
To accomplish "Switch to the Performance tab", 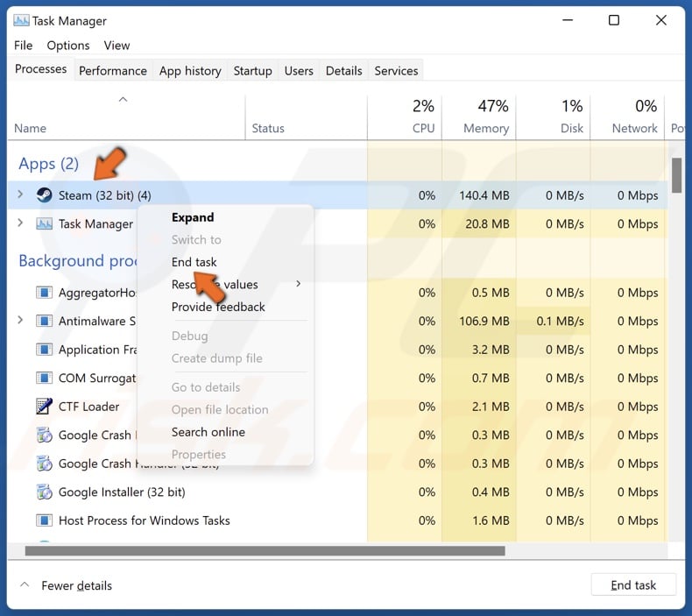I will point(112,71).
